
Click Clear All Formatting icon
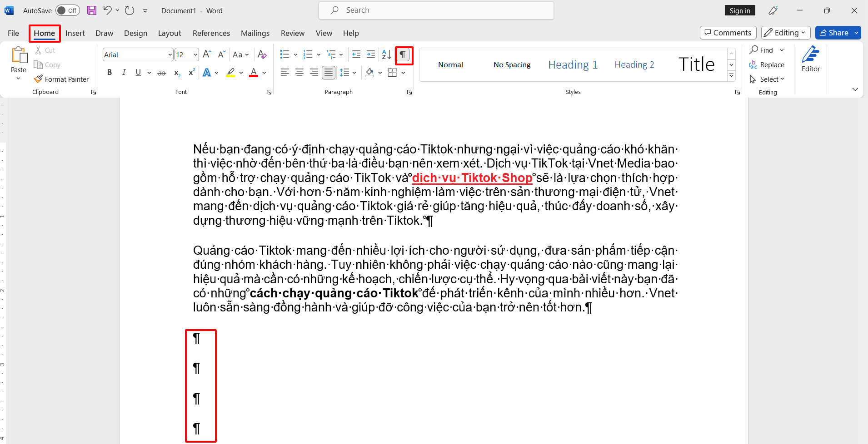pyautogui.click(x=262, y=54)
